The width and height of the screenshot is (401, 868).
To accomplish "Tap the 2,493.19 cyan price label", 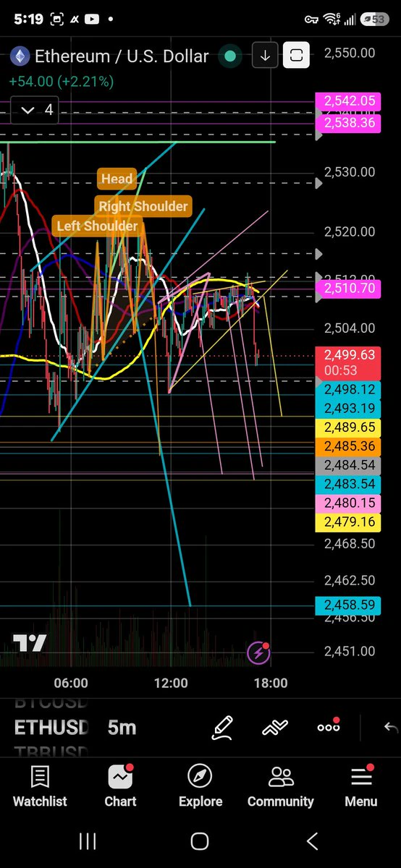I will point(349,407).
